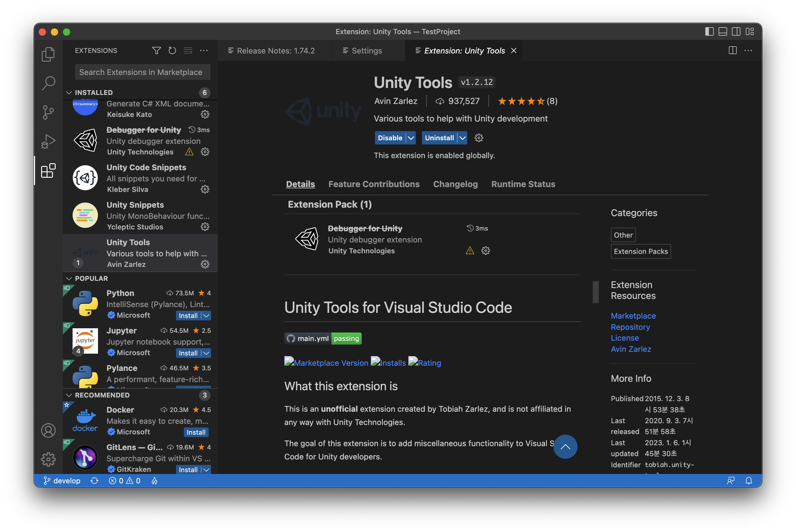Screen dimensions: 796x532
Task: Collapse the POPULAR extensions section
Action: coord(69,278)
